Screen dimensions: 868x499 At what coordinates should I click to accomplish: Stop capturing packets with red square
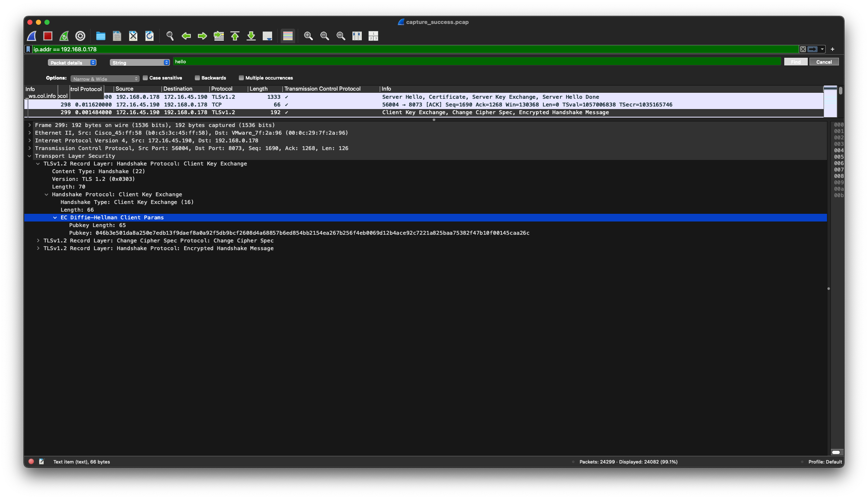pyautogui.click(x=48, y=36)
